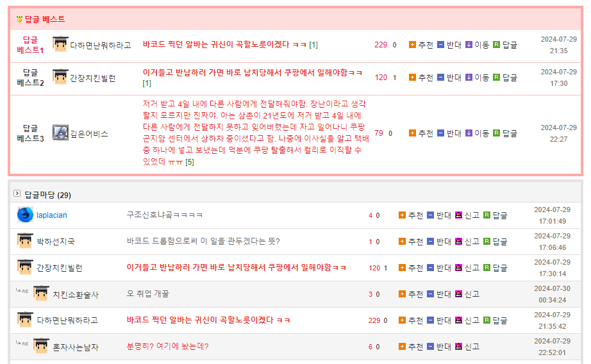Click the medal icon beside 답글 베스트 header

click(19, 19)
